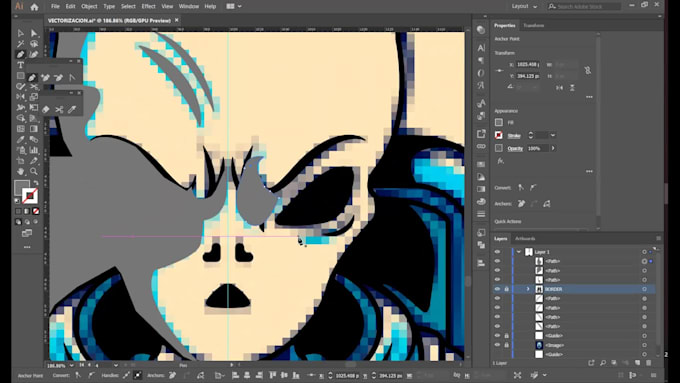Convert anchor to corner in Properties panel
The height and width of the screenshot is (383, 680).
coord(521,188)
